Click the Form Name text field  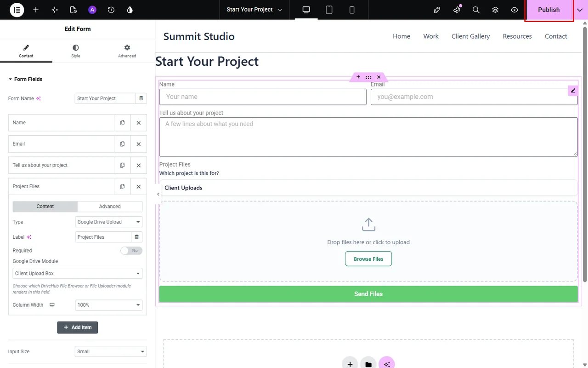105,98
